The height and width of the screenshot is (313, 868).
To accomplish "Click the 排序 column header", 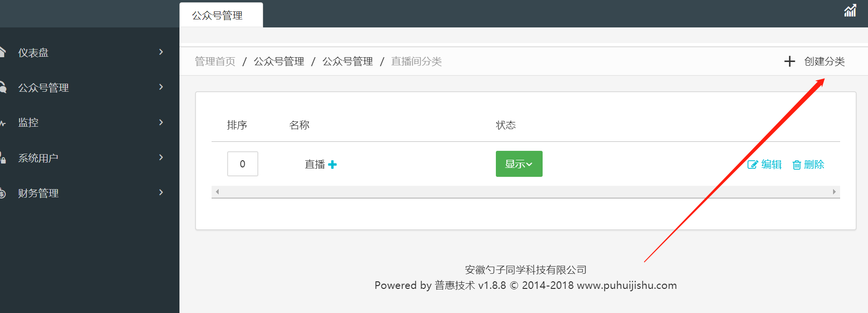I will (237, 125).
